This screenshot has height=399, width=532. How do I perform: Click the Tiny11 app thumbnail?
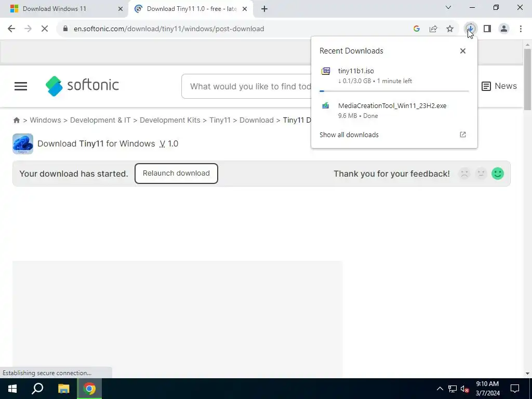[x=23, y=144]
